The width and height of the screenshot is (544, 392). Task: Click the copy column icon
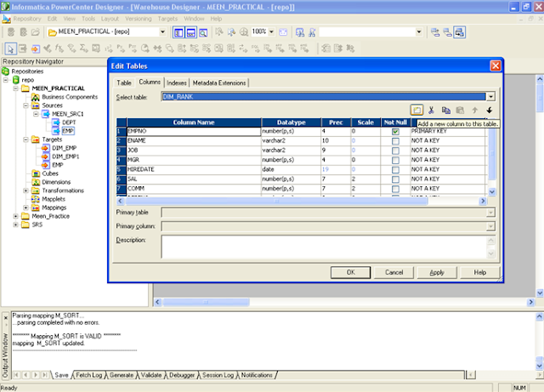pyautogui.click(x=445, y=110)
